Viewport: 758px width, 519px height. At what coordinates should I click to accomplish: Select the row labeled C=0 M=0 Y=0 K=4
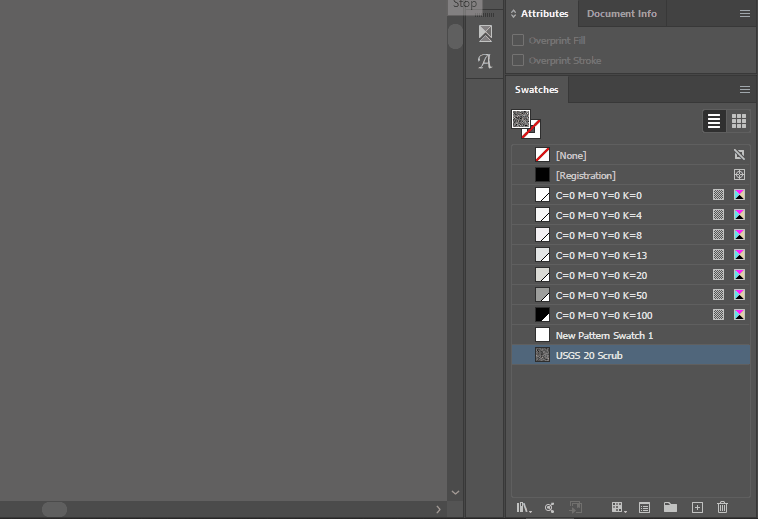(631, 215)
